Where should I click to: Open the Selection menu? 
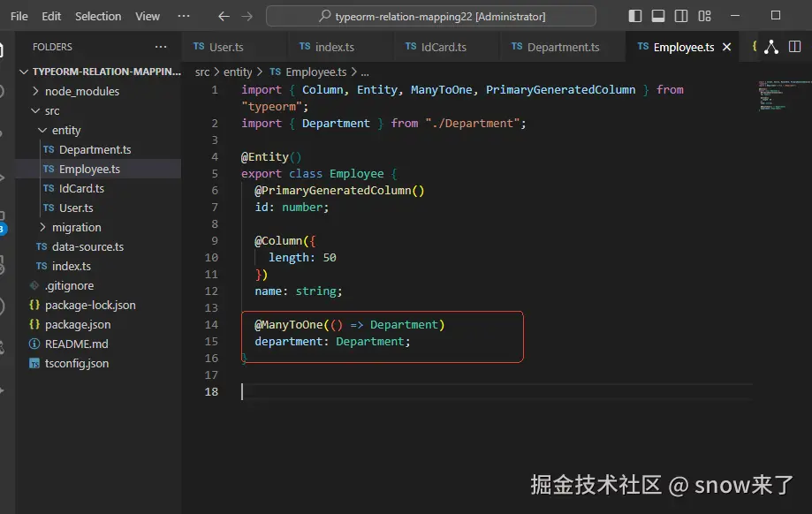98,16
